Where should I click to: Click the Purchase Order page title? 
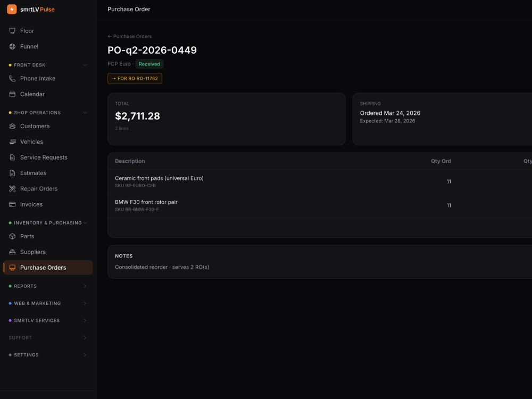click(x=129, y=9)
